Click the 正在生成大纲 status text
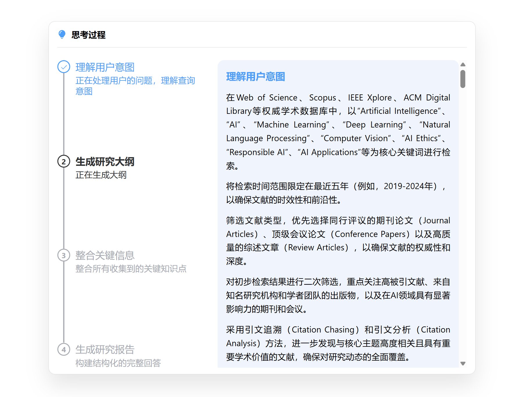Image resolution: width=532 pixels, height=397 pixels. (101, 175)
